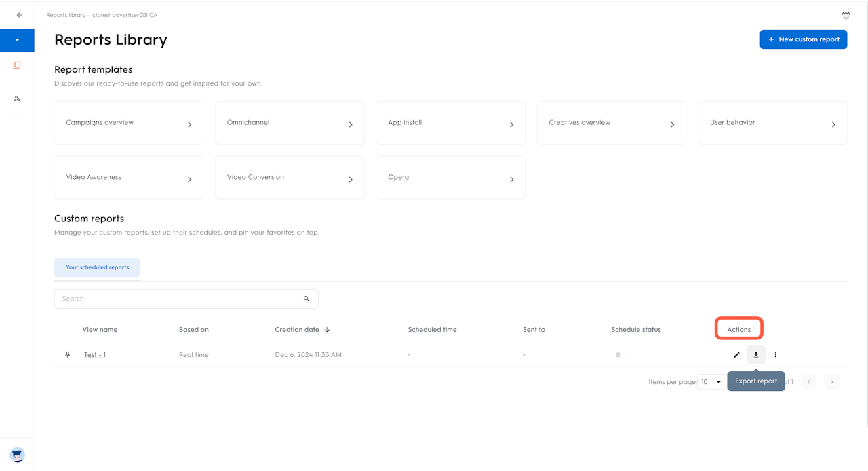Open the Test - 1 report link

pyautogui.click(x=95, y=355)
